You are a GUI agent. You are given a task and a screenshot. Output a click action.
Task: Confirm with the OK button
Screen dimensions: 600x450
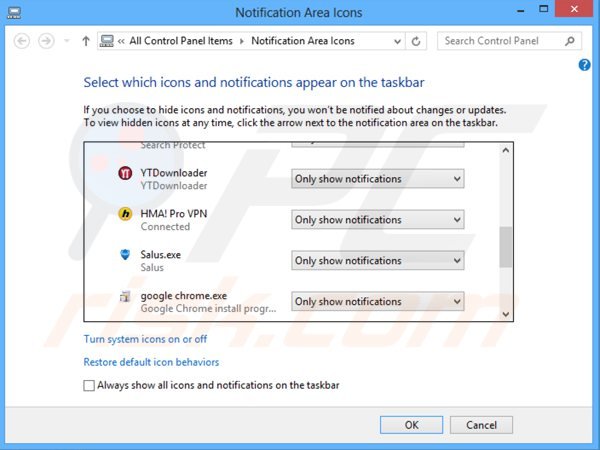tap(411, 425)
